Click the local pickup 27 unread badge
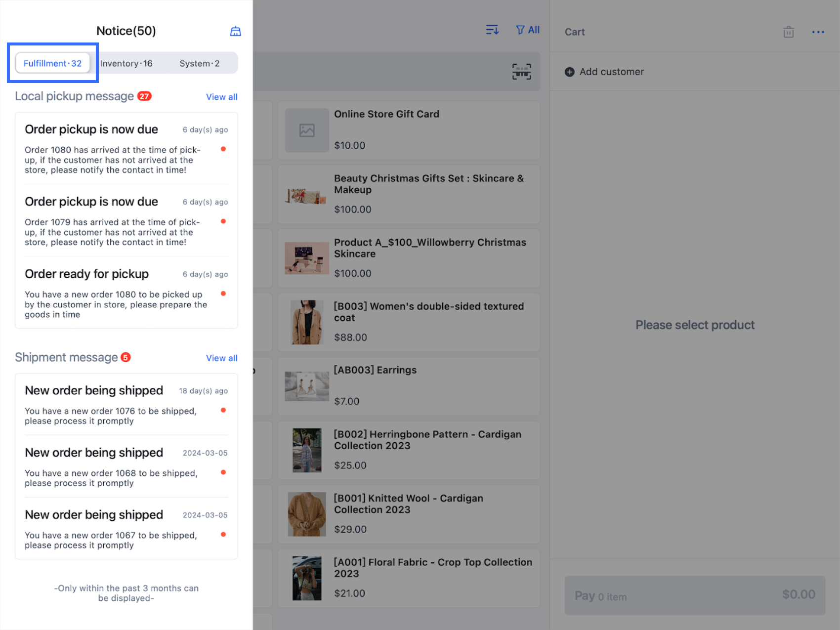The height and width of the screenshot is (630, 840). click(144, 96)
